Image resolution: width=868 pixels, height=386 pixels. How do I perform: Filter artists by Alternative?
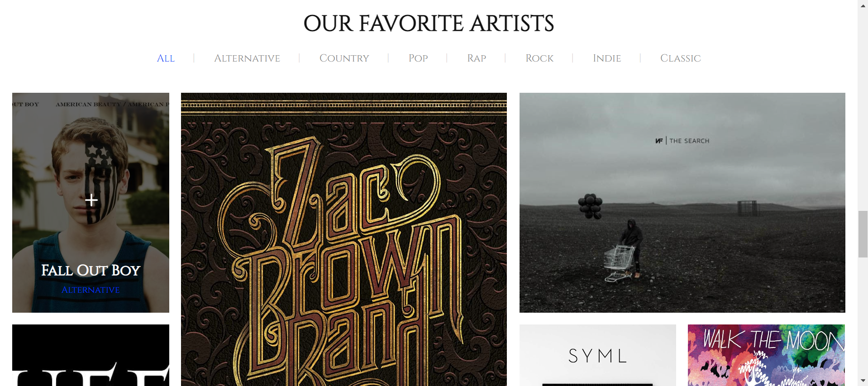(247, 58)
